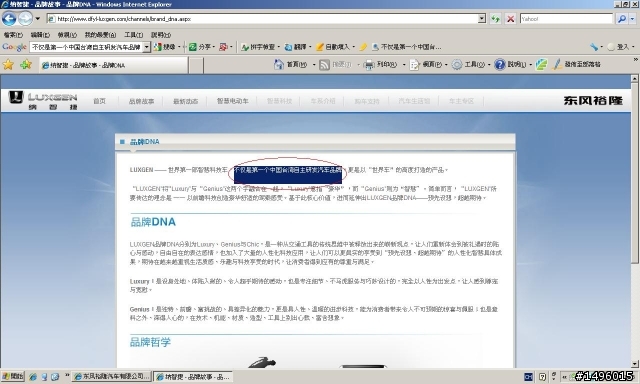640x384 pixels.
Task: Click Google toolbar 翻譯 translate button
Action: [296, 47]
